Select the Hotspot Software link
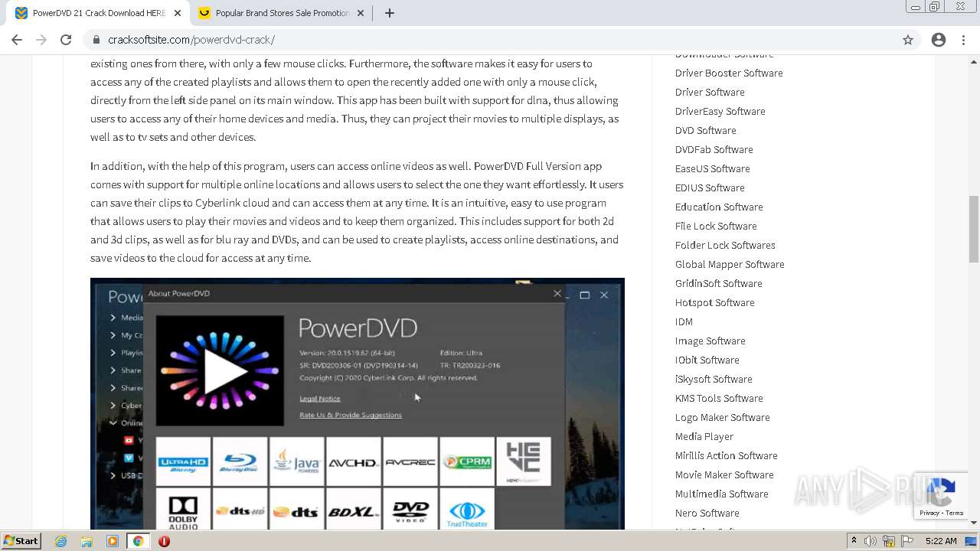 [715, 302]
